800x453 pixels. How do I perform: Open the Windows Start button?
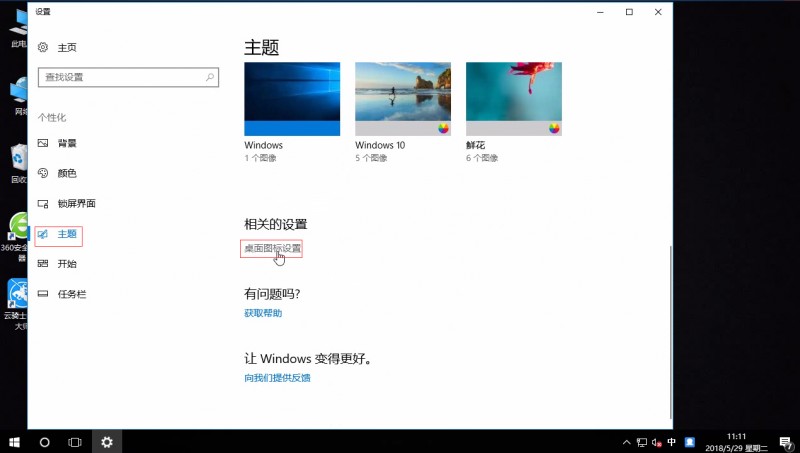point(14,442)
